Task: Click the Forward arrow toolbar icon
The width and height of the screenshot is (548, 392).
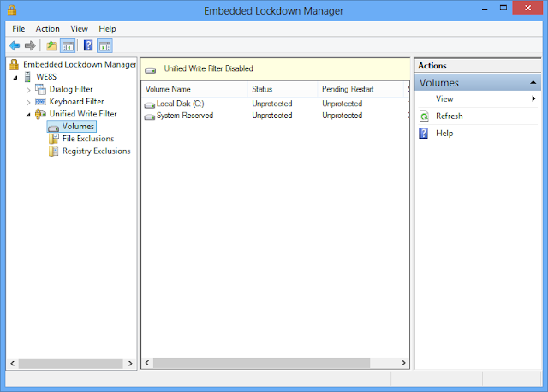Action: [x=31, y=45]
